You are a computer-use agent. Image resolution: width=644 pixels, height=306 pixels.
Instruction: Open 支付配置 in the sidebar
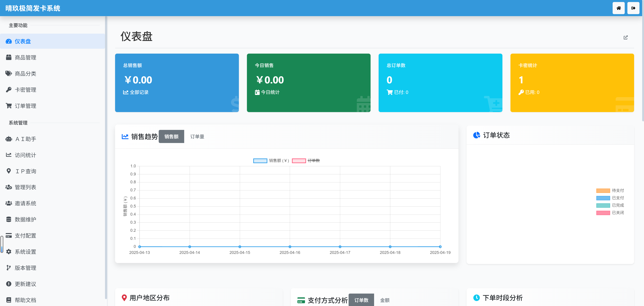point(25,235)
